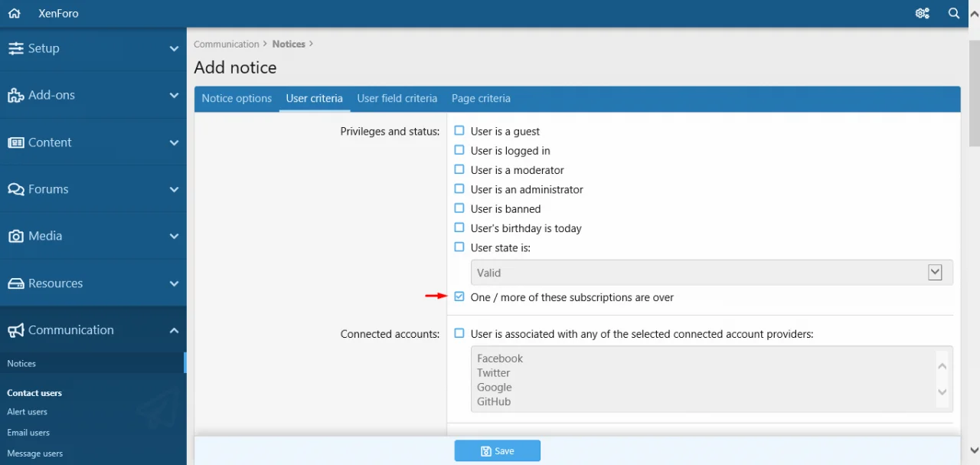
Task: Click the Content newspaper icon
Action: pos(15,142)
